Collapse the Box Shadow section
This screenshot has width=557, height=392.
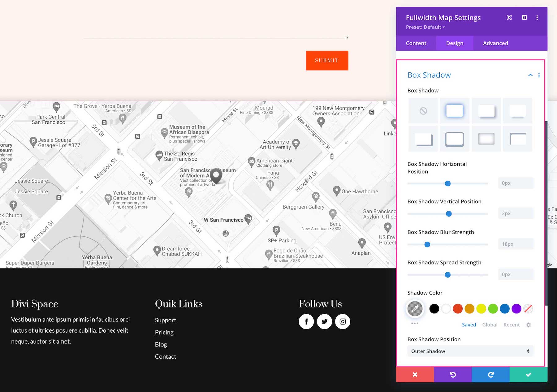click(530, 75)
